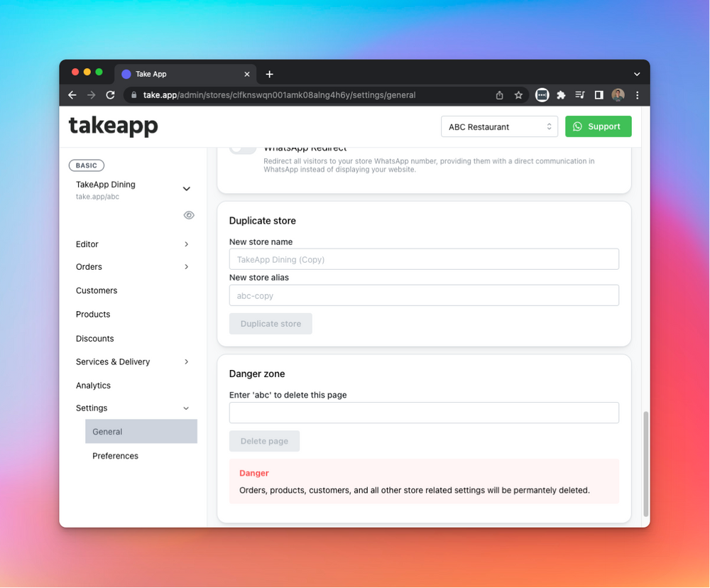The image size is (710, 588).
Task: Click the New store alias field
Action: [424, 295]
